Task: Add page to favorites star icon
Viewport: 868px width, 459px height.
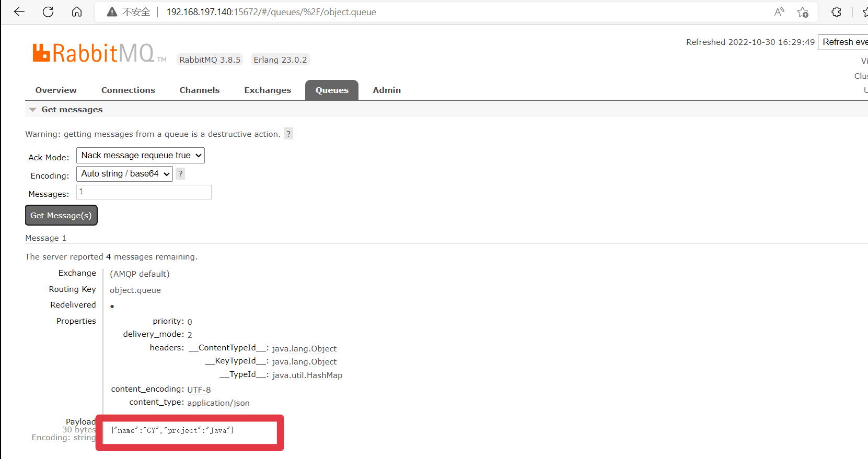Action: point(803,12)
